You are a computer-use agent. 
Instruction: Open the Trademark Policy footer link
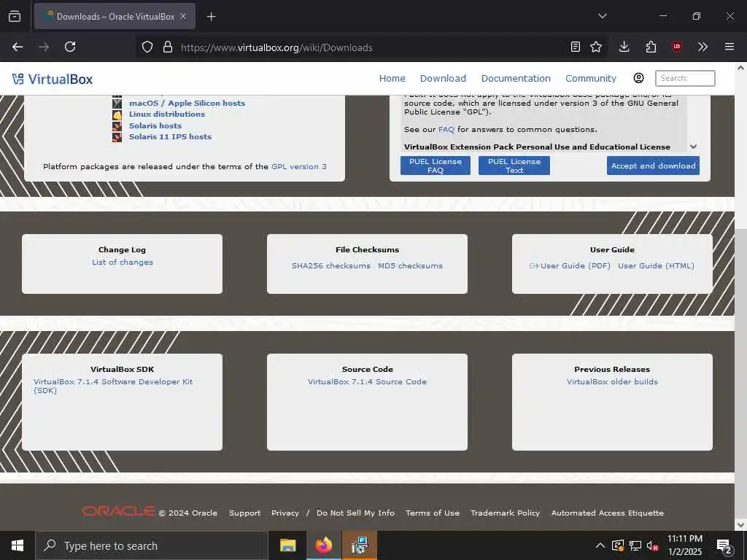pyautogui.click(x=505, y=513)
